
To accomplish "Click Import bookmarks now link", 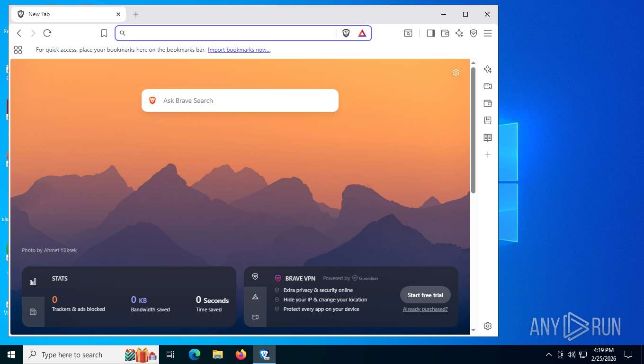I will pyautogui.click(x=239, y=50).
